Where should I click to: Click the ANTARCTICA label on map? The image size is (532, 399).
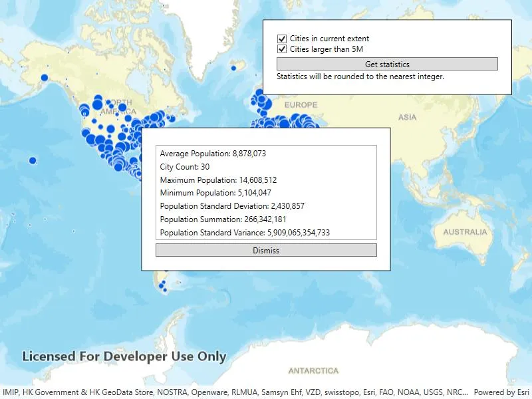313,371
